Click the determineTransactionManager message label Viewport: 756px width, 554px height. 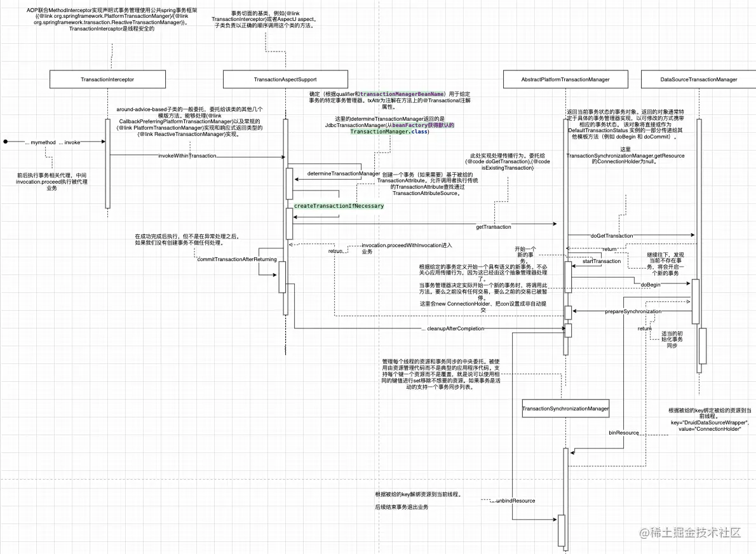click(x=344, y=173)
